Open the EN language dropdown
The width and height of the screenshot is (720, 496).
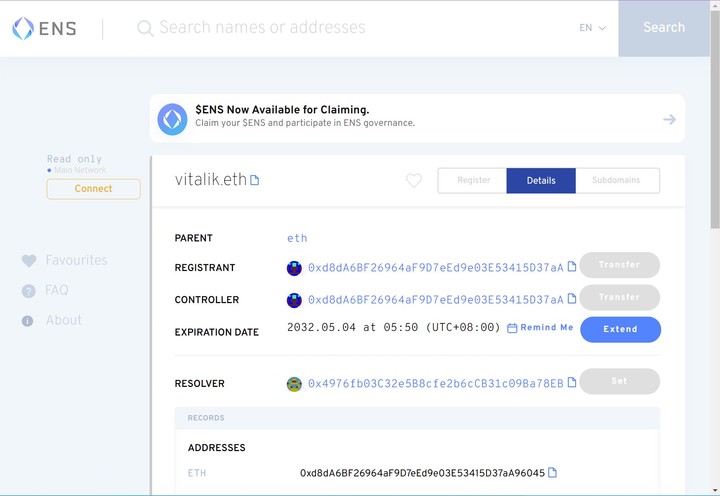(592, 28)
